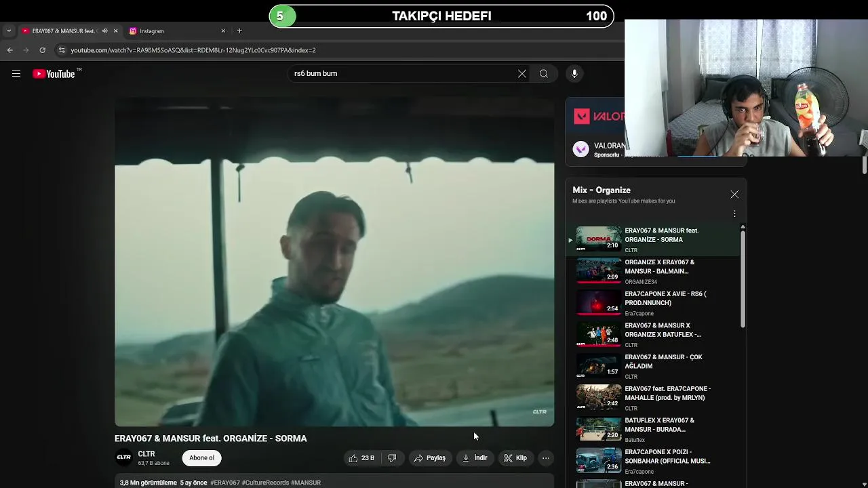This screenshot has width=868, height=488.
Task: Go back in browser history
Action: (9, 50)
